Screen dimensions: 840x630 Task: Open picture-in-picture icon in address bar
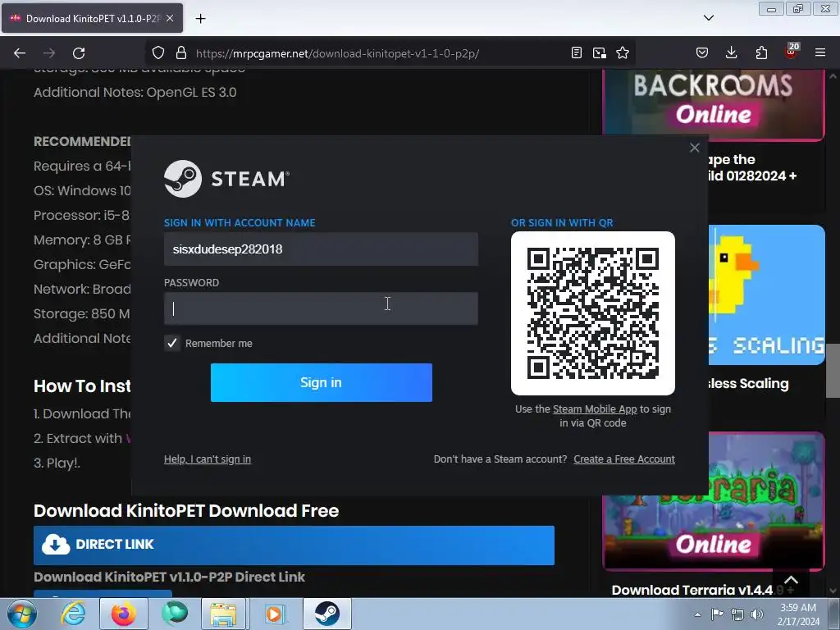(600, 53)
